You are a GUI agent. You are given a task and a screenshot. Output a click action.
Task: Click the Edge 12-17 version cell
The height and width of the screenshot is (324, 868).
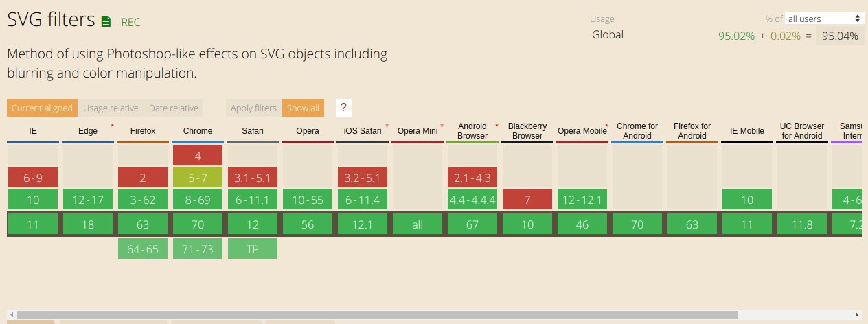[x=88, y=200]
